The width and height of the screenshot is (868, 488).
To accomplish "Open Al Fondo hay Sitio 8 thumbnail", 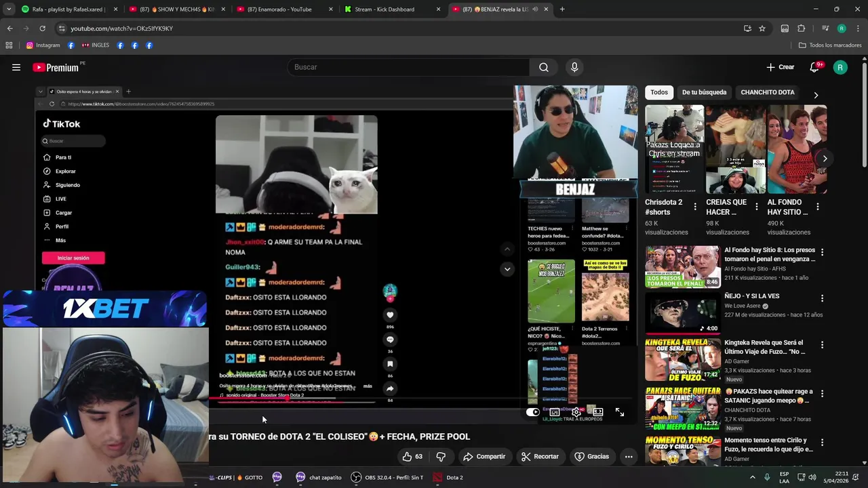I will [682, 267].
